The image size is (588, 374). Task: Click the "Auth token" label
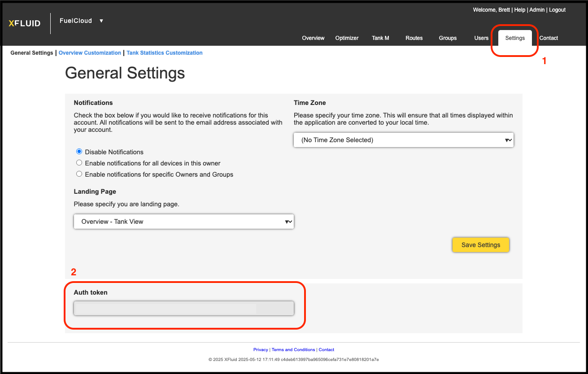pos(91,292)
